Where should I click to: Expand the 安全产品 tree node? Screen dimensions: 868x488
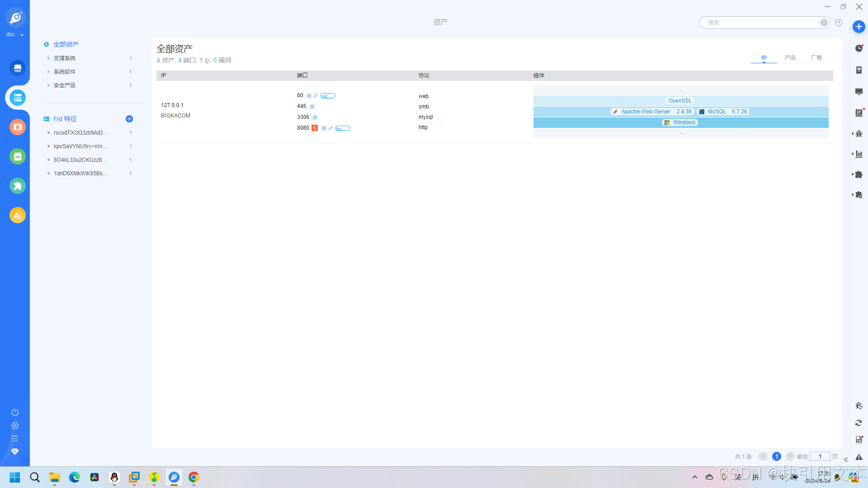(49, 85)
